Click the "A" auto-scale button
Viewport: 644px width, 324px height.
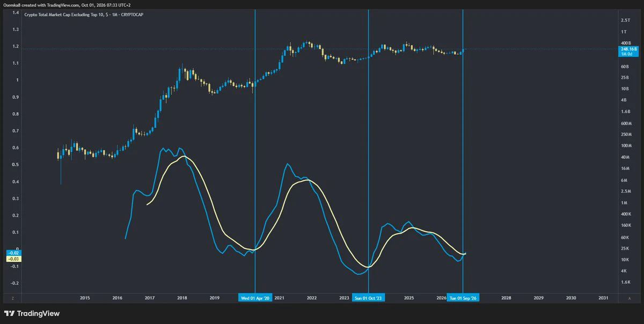coord(628,298)
